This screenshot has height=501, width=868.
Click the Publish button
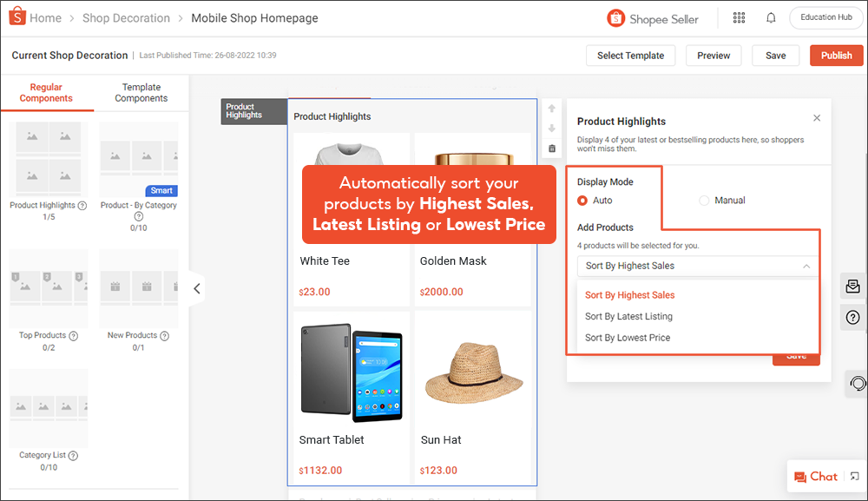(836, 56)
